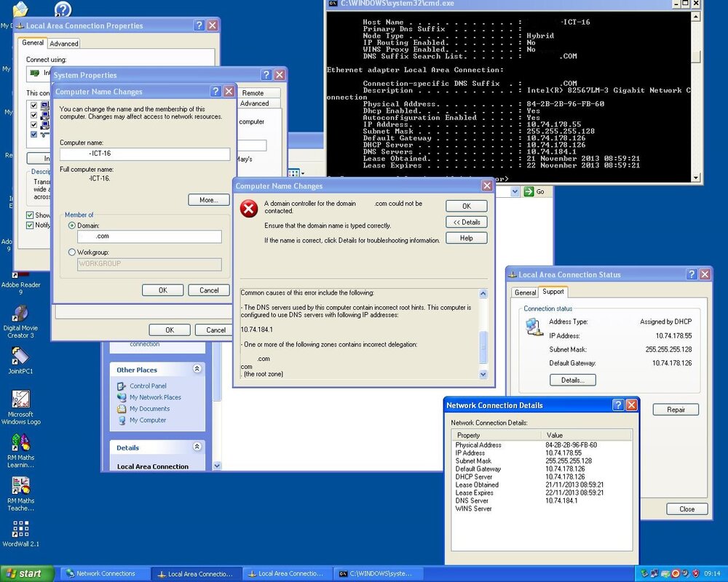This screenshot has height=582, width=728.
Task: Click the red antivirus shield tray icon
Action: 696,574
